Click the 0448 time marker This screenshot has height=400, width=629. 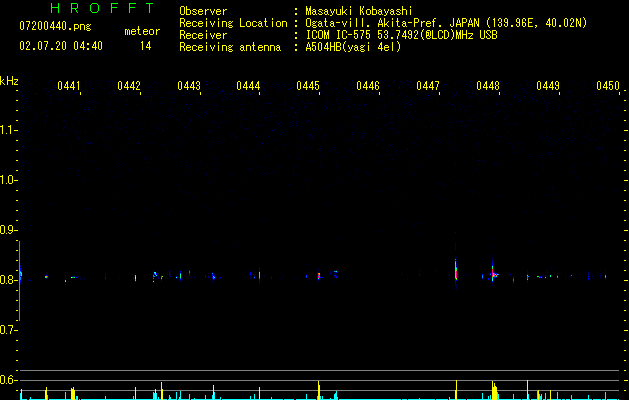pyautogui.click(x=488, y=85)
